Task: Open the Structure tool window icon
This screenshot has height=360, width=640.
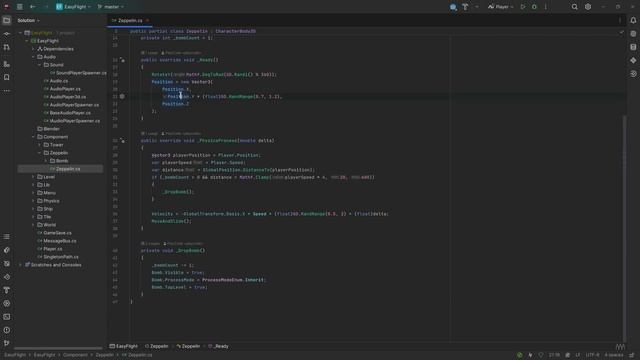Action: [7, 64]
